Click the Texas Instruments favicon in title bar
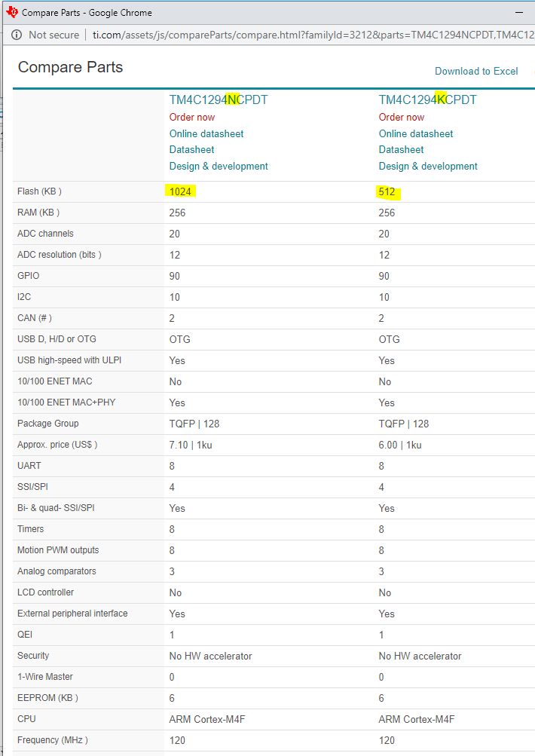 (x=11, y=12)
